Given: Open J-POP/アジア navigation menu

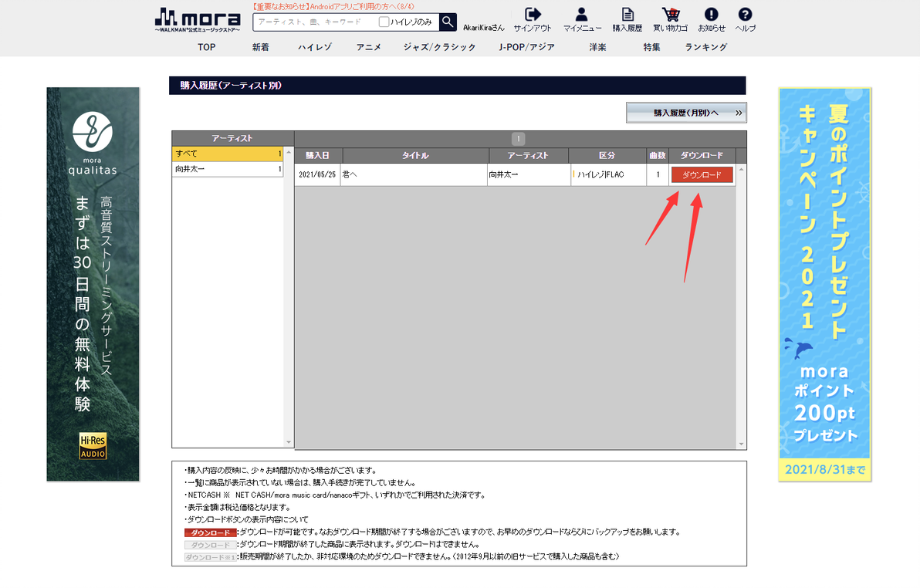Looking at the screenshot, I should [526, 47].
